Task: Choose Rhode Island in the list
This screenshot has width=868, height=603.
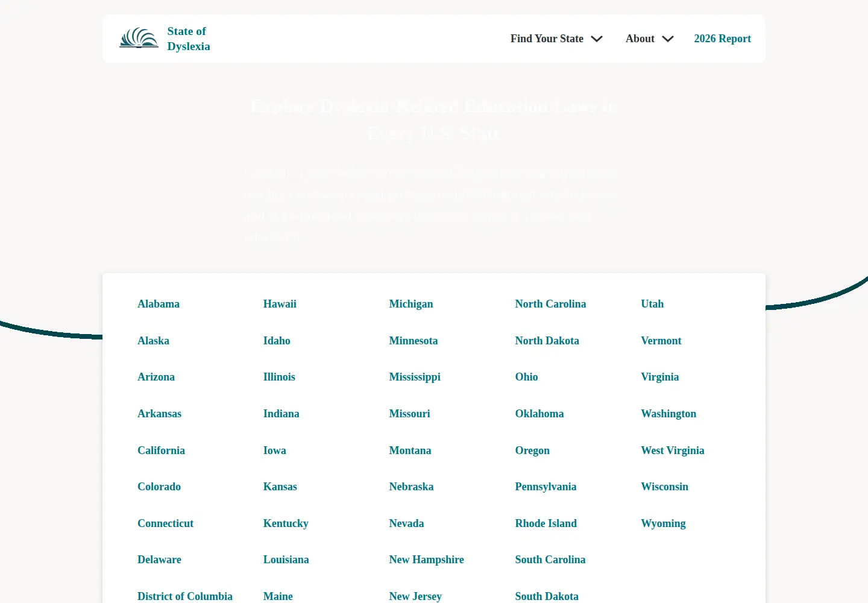Action: [546, 523]
